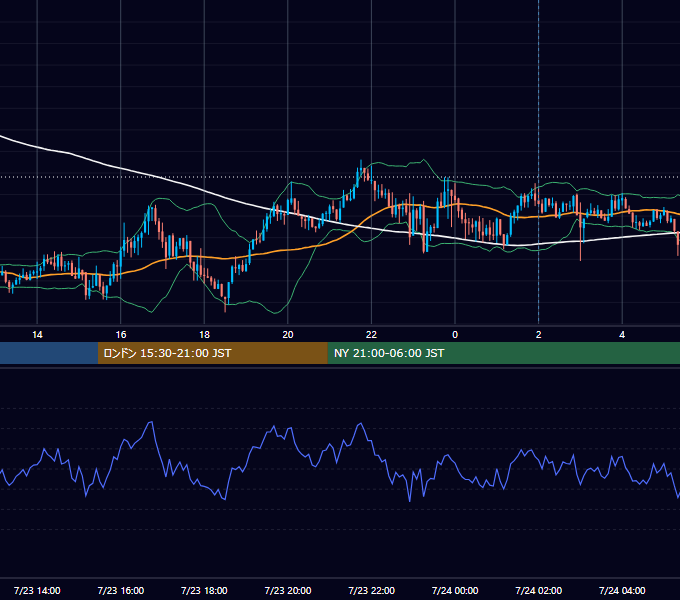
Task: Click the 7/24 02:00 date label
Action: point(539,590)
